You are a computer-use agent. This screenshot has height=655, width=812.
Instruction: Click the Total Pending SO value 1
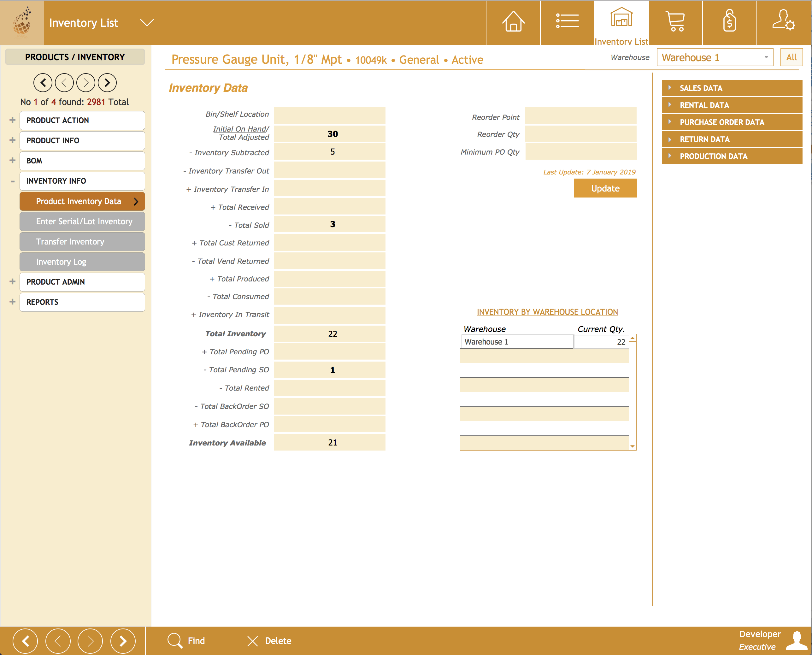click(x=329, y=370)
